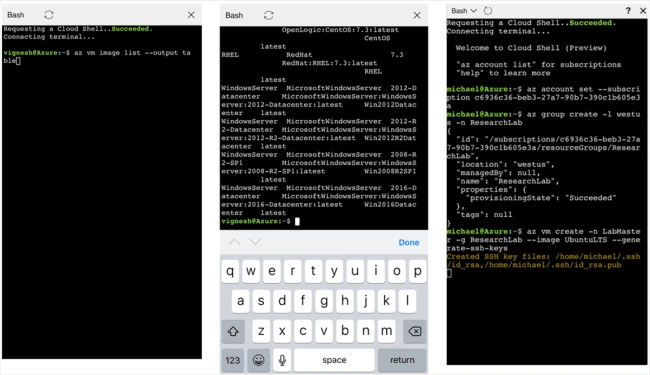Click 'Welcome to Cloud Shell (Preview)' text
Image resolution: width=650 pixels, height=375 pixels.
(x=531, y=48)
